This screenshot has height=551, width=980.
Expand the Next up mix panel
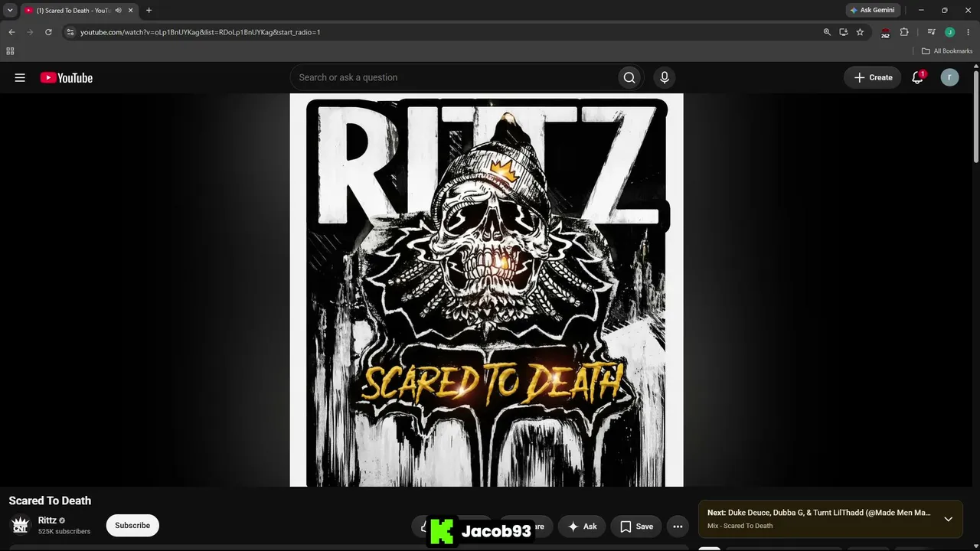point(948,519)
